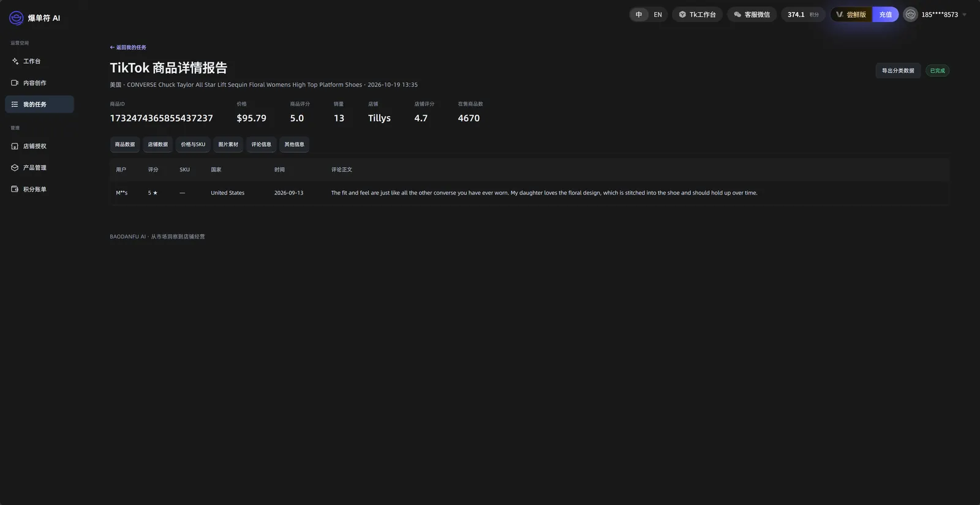Click the 爆单符 AI logo icon
This screenshot has width=980, height=505.
point(17,18)
